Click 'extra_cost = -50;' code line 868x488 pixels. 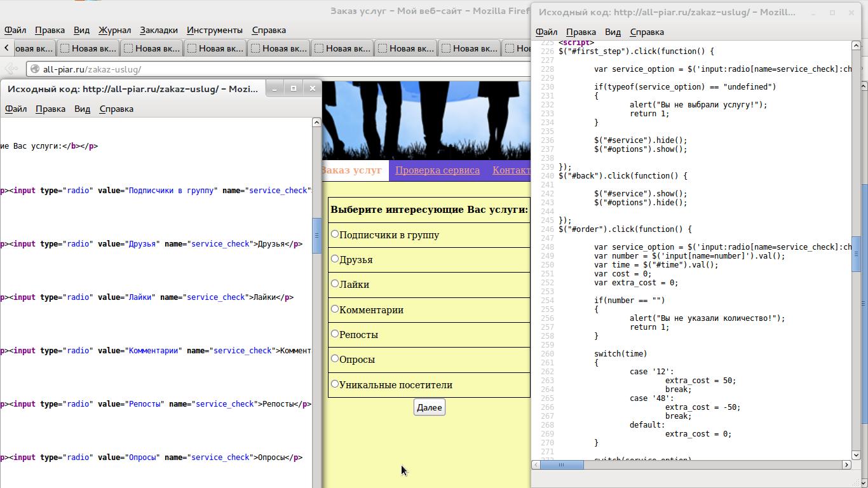(703, 407)
